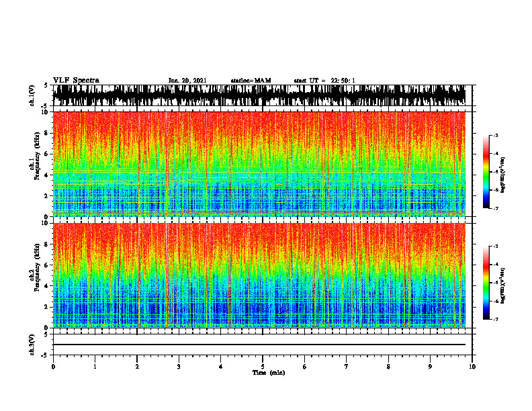Click the "10" frequency tick of ch.2
The width and height of the screenshot is (532, 411).
tap(46, 224)
